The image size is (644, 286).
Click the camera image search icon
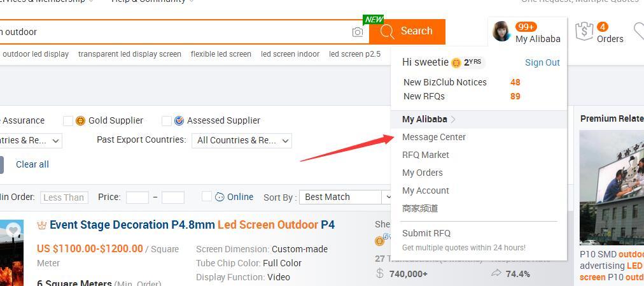coord(358,32)
